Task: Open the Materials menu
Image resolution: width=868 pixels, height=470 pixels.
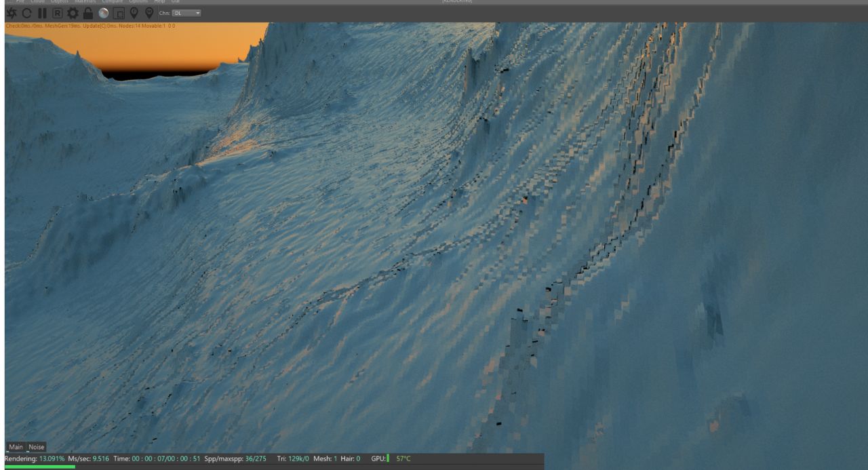Action: pyautogui.click(x=85, y=2)
